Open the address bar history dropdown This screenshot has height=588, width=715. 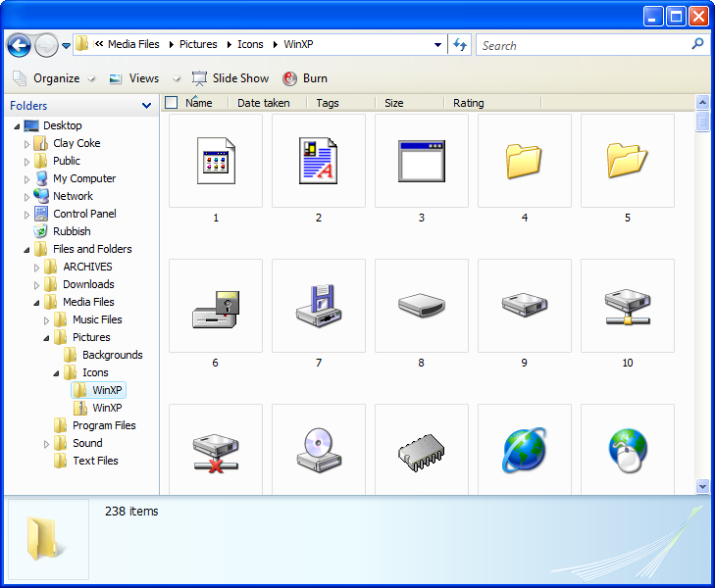tap(437, 45)
